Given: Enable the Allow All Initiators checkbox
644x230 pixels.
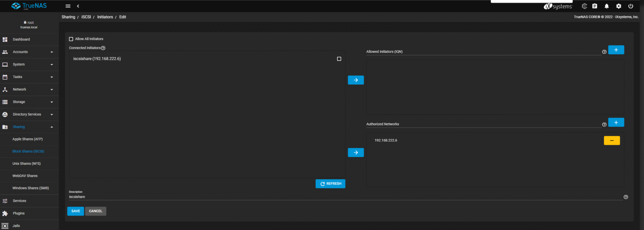Looking at the screenshot, I should 71,39.
